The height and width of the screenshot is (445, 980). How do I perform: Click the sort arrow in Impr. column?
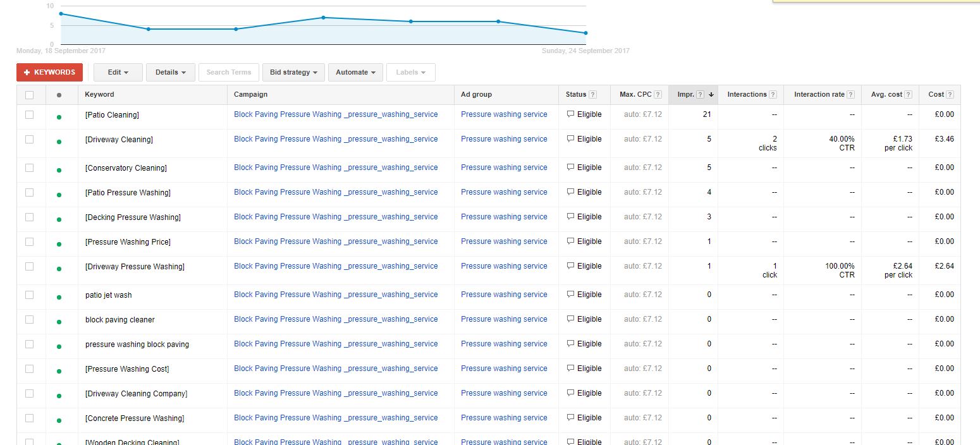coord(711,95)
